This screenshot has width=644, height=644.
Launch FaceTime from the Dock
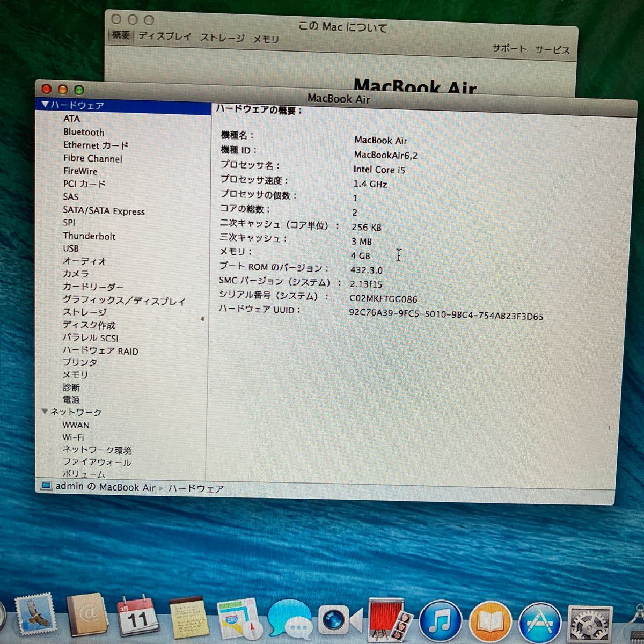coord(339,621)
